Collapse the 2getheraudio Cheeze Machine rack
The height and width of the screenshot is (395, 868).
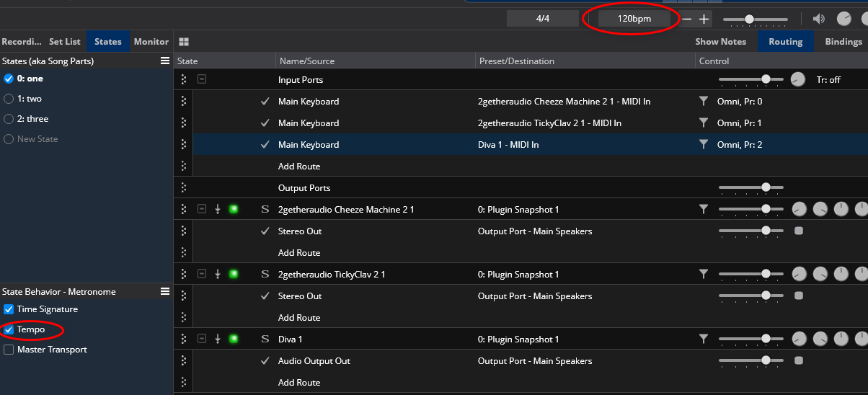click(202, 210)
